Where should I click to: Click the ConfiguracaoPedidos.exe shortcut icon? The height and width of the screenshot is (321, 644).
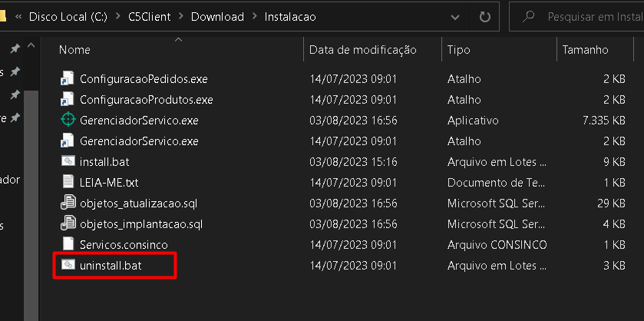(x=68, y=78)
